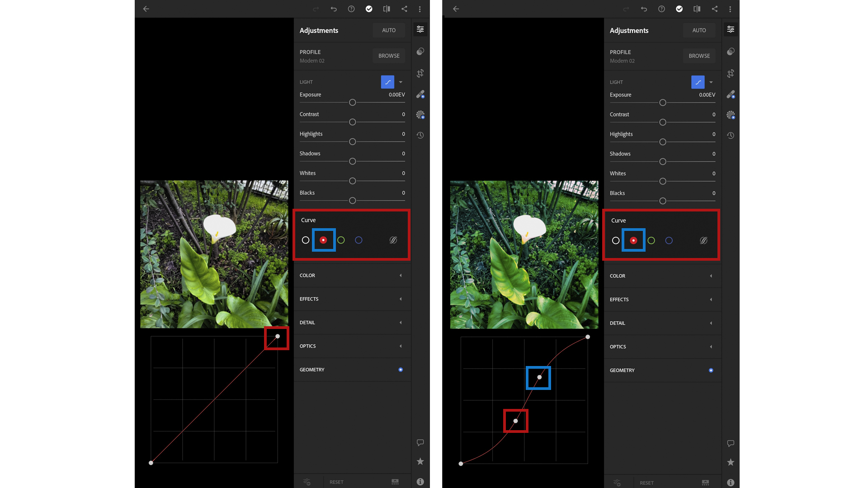The height and width of the screenshot is (488, 868).
Task: Share the photo from left screen
Action: click(x=404, y=9)
